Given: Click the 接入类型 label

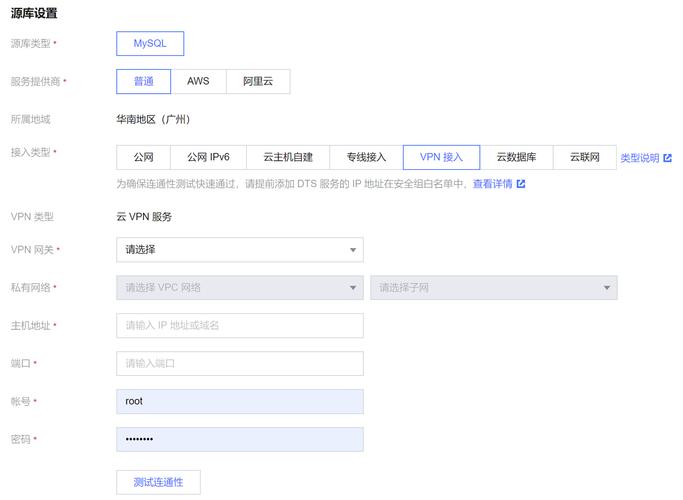Looking at the screenshot, I should [x=30, y=152].
